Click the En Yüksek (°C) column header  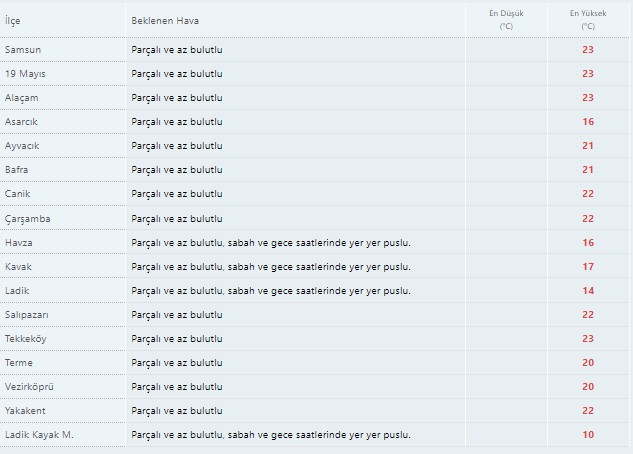[x=588, y=20]
